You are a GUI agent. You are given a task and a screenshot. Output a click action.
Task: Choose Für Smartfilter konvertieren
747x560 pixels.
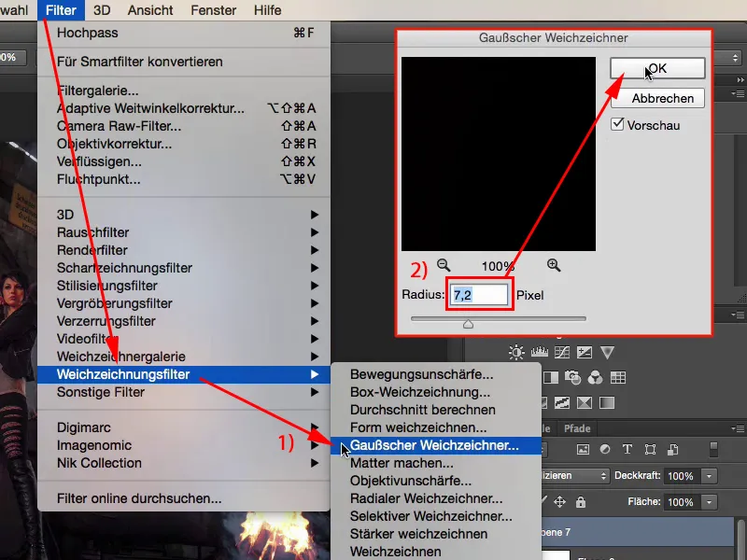point(184,62)
